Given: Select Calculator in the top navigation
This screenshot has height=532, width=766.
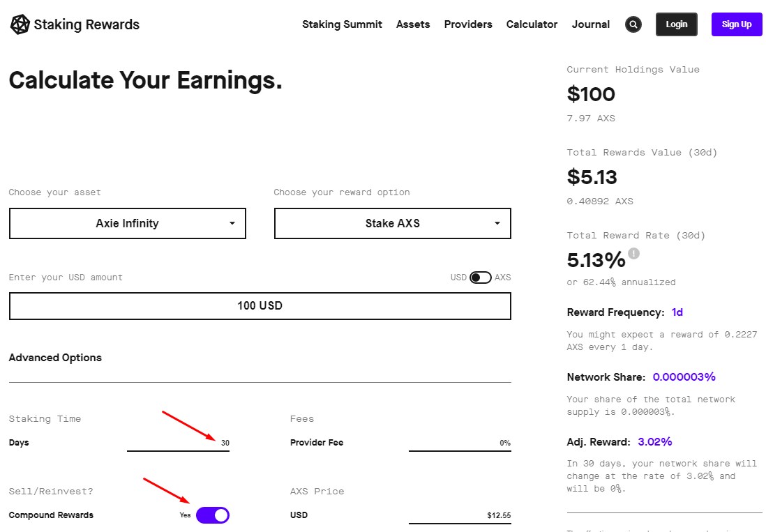Looking at the screenshot, I should (532, 24).
